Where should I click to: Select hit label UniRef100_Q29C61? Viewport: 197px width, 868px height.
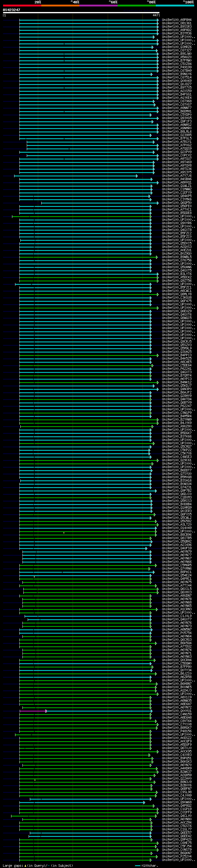coord(177,460)
